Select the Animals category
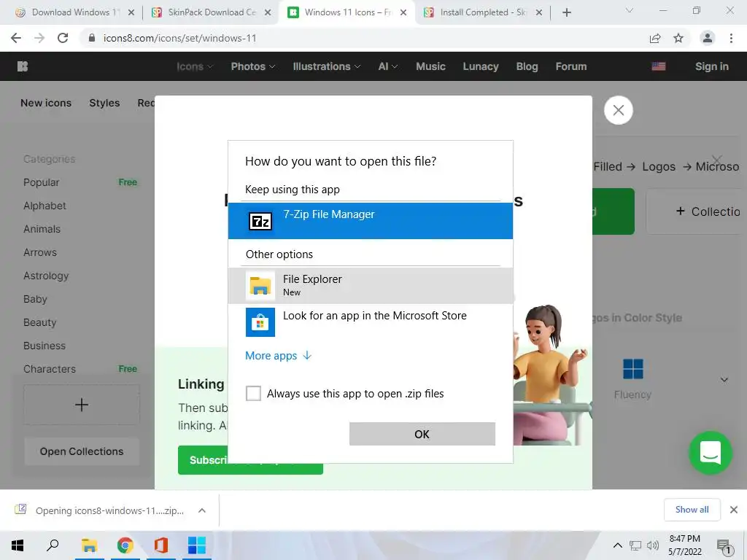 42,229
